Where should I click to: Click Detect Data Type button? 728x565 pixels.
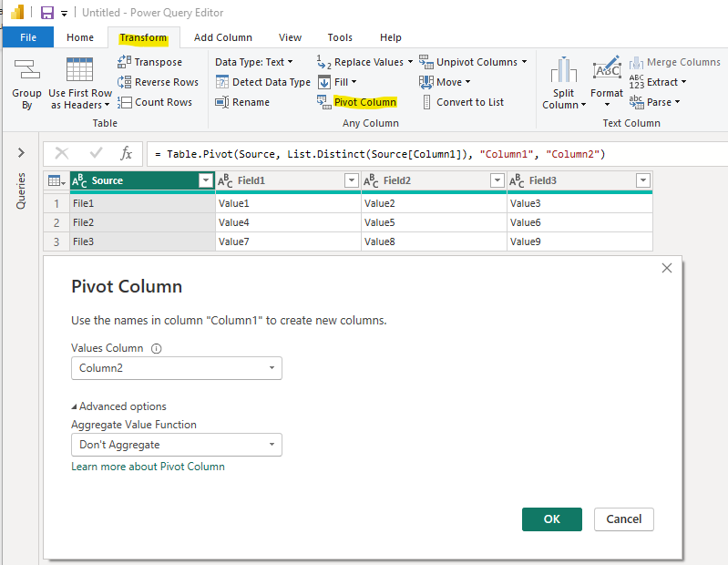[262, 82]
